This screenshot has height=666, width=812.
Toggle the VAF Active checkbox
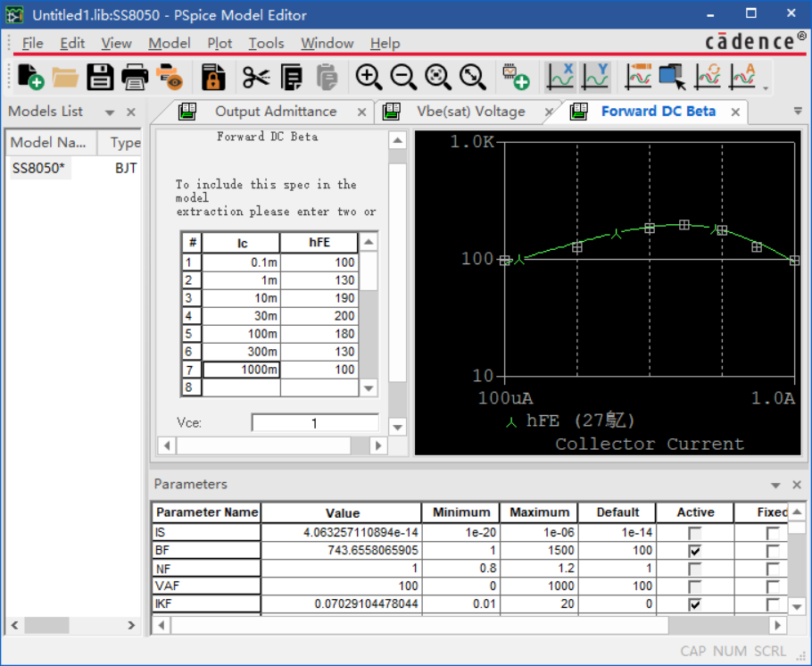(x=694, y=587)
